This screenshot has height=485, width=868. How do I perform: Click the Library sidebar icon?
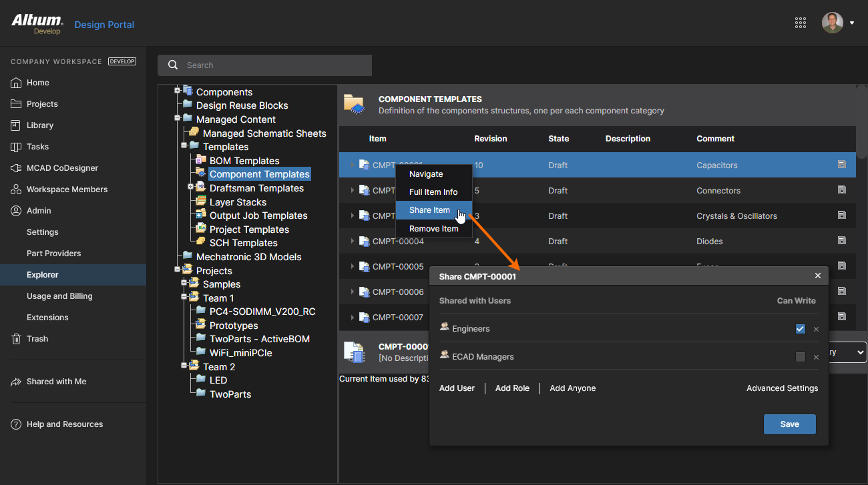pos(16,125)
